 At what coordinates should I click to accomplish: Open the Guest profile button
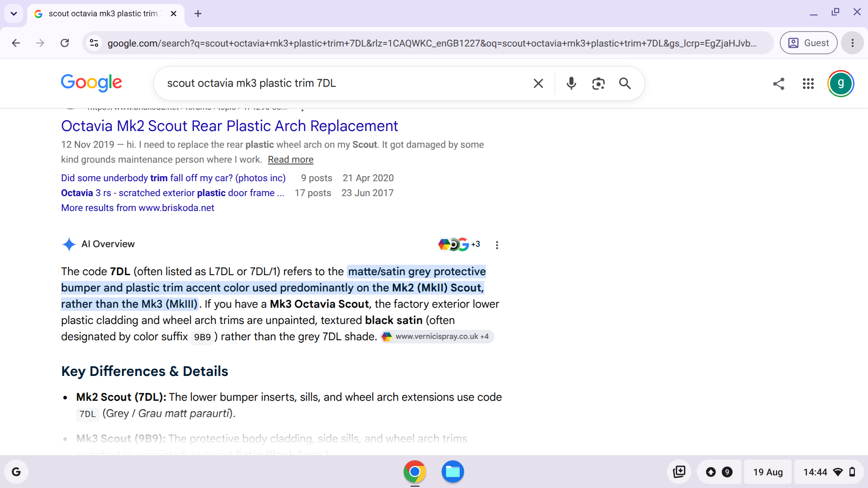[808, 43]
